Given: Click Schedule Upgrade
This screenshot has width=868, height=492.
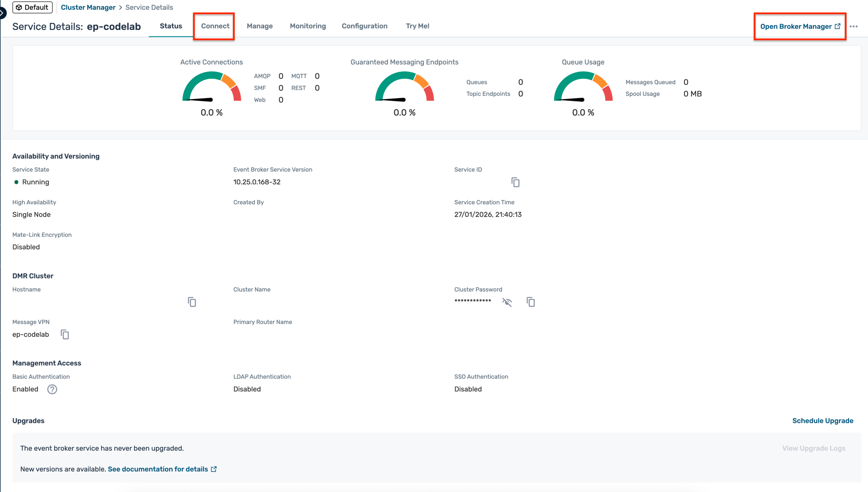Looking at the screenshot, I should point(822,421).
